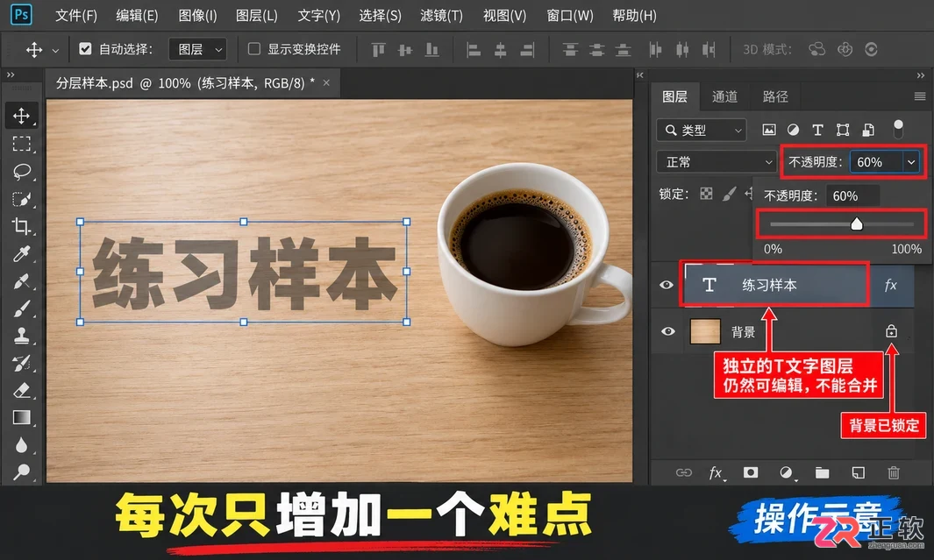Select the Blur tool

click(x=21, y=444)
